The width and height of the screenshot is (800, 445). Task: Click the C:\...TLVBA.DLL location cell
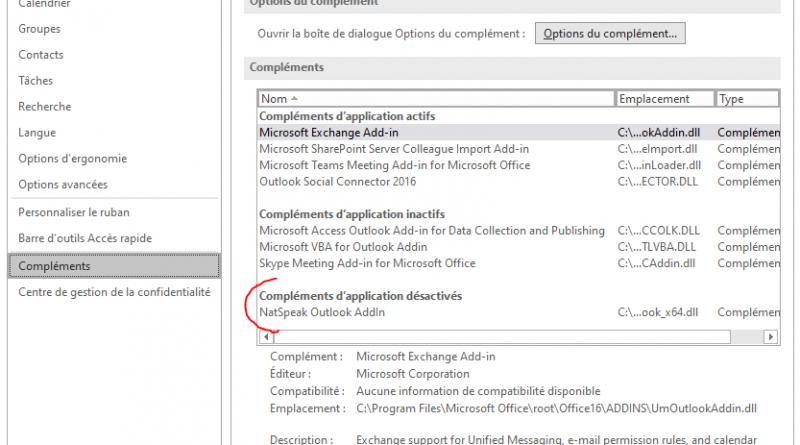click(x=657, y=247)
